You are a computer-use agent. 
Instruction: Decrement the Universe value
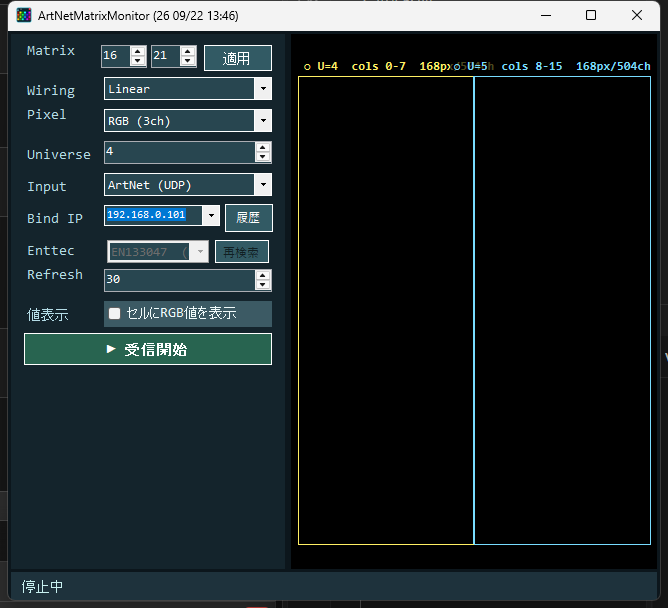pos(263,157)
